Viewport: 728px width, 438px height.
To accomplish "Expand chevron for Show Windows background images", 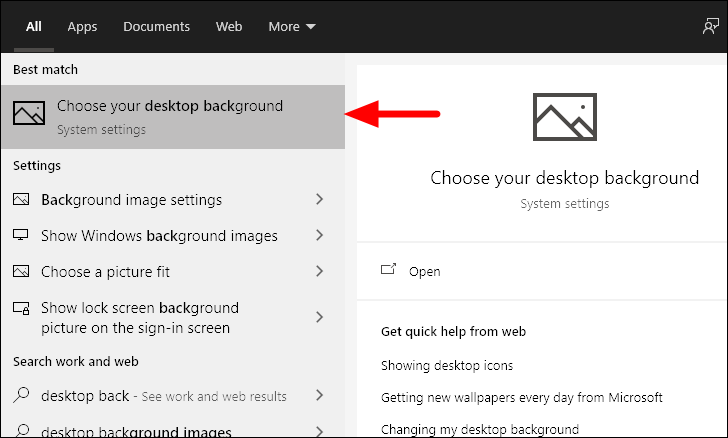I will tap(319, 235).
